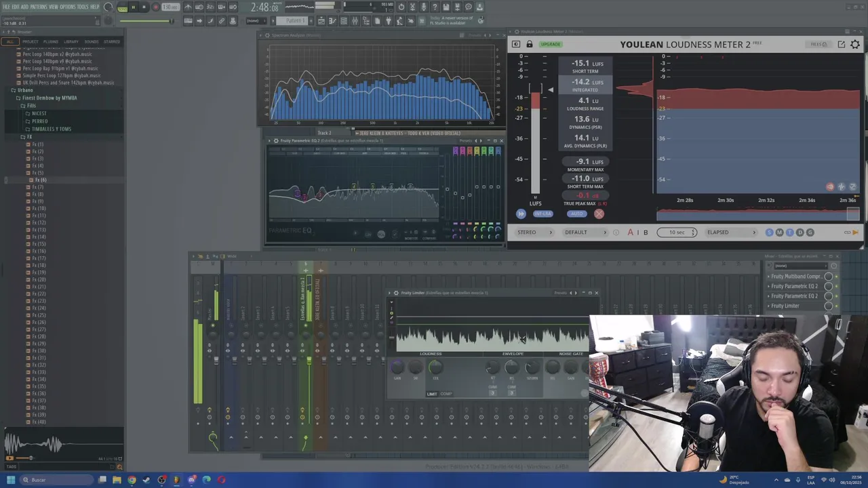The width and height of the screenshot is (868, 488).
Task: Toggle Song/Pattern mode button
Action: (x=122, y=7)
